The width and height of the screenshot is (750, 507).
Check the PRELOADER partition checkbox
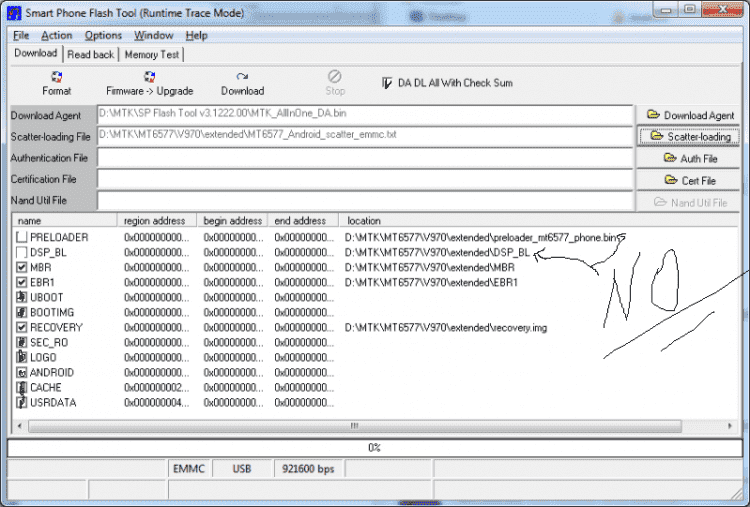tap(22, 237)
